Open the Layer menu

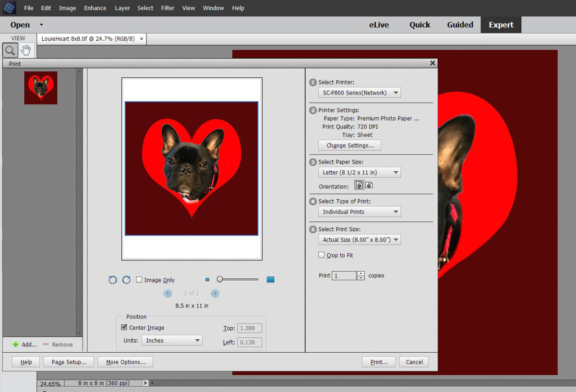122,8
